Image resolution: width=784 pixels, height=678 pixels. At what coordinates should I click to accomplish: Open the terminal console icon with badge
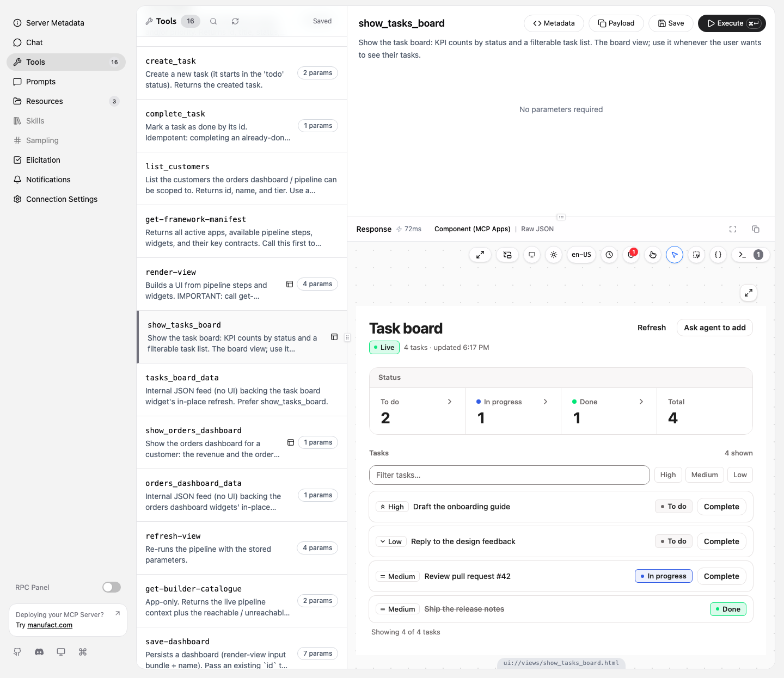[x=750, y=255]
